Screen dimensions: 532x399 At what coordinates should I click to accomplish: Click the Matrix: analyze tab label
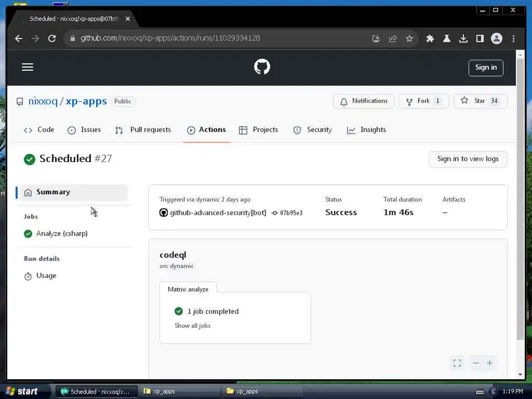188,289
